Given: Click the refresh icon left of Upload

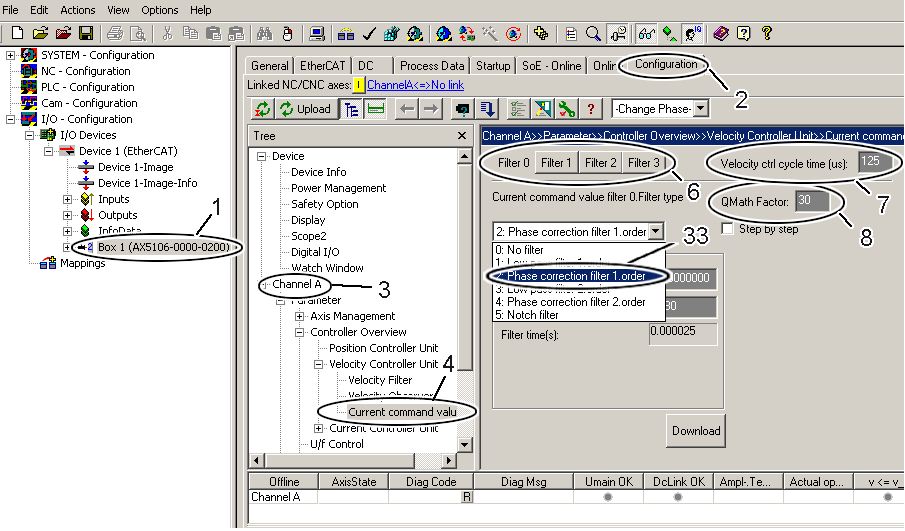Looking at the screenshot, I should point(263,109).
